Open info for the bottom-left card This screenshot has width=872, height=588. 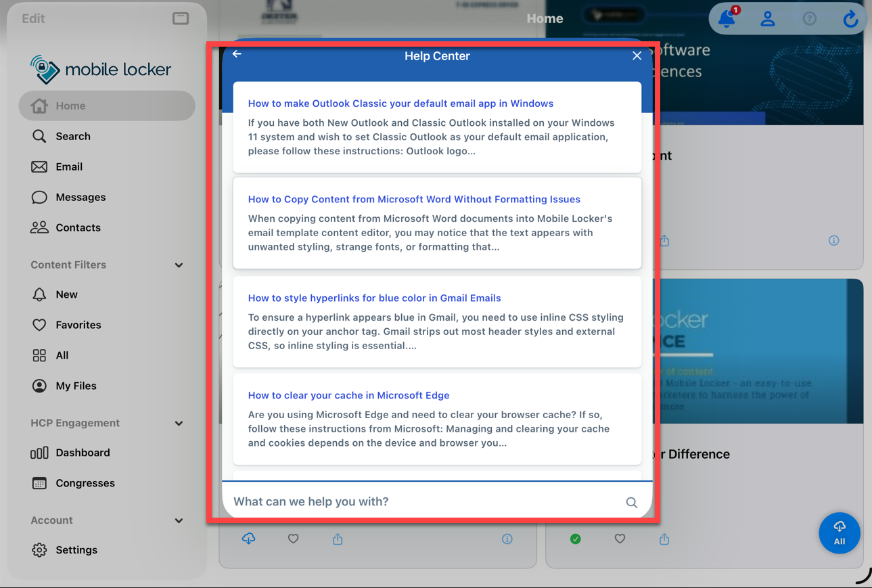pyautogui.click(x=507, y=539)
